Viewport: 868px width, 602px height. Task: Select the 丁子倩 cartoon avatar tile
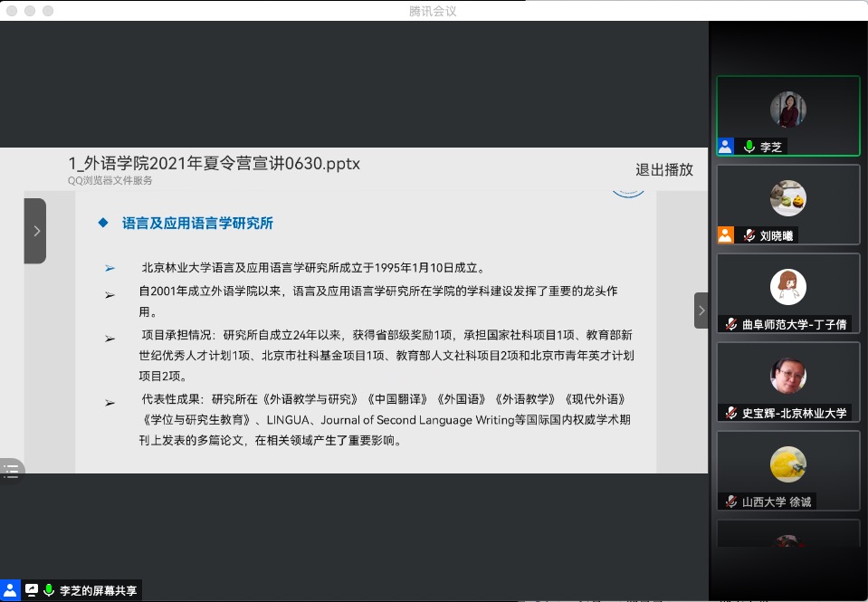click(x=787, y=287)
